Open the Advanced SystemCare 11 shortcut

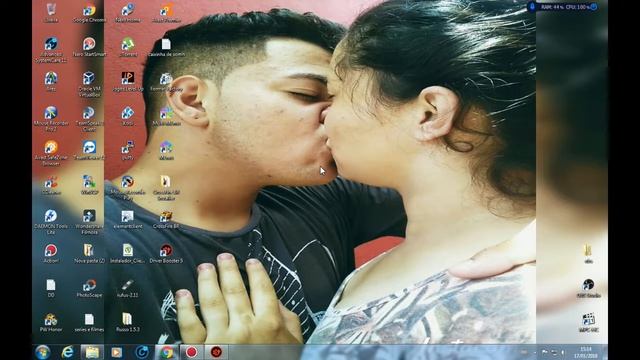point(51,50)
